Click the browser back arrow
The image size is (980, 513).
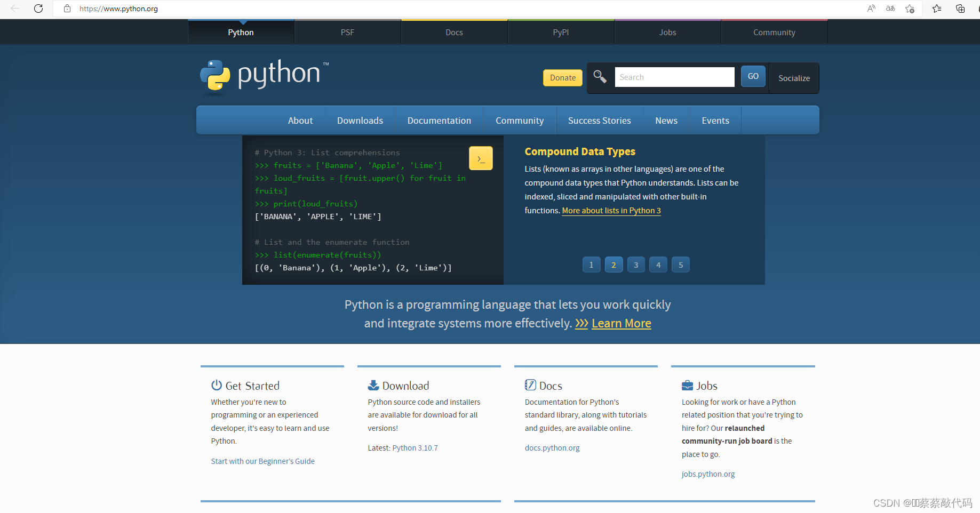coord(15,9)
